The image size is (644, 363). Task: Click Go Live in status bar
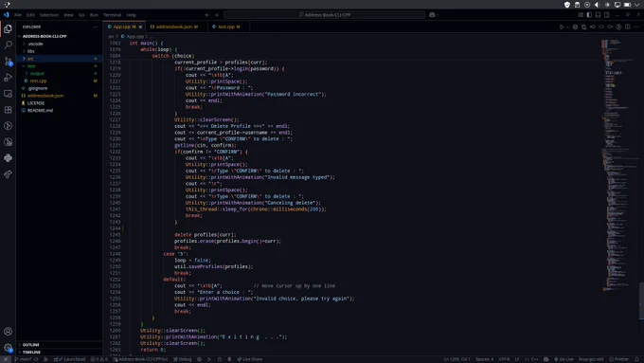(x=563, y=359)
